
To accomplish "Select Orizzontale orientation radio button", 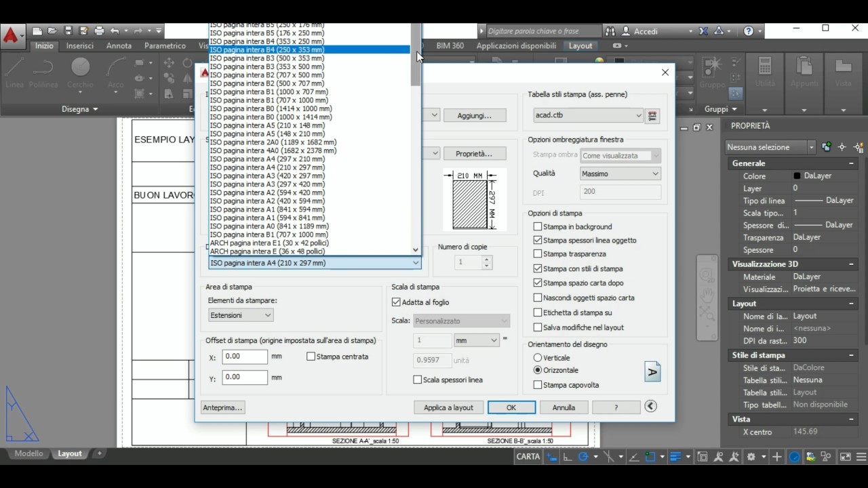I will [x=538, y=370].
